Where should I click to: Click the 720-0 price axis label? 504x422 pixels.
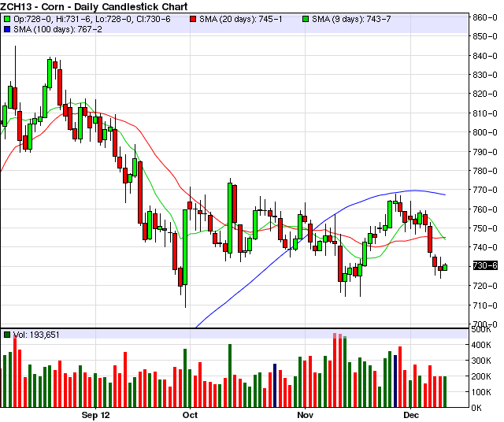[485, 286]
